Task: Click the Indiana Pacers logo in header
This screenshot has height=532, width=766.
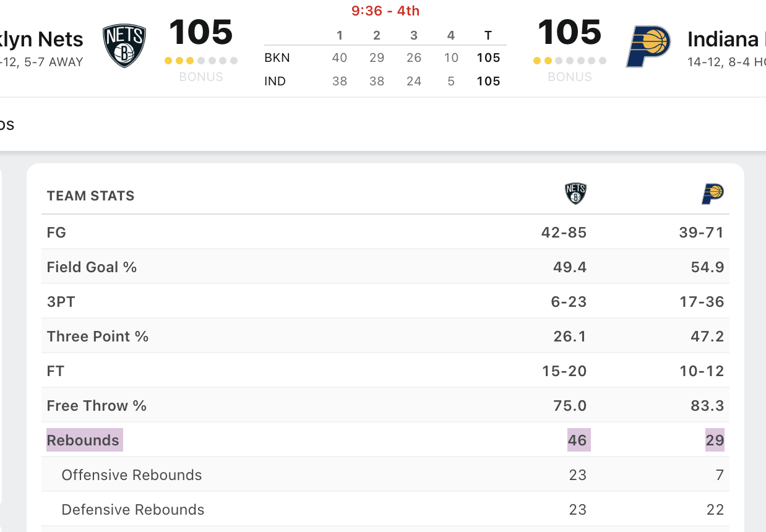Action: click(x=648, y=46)
